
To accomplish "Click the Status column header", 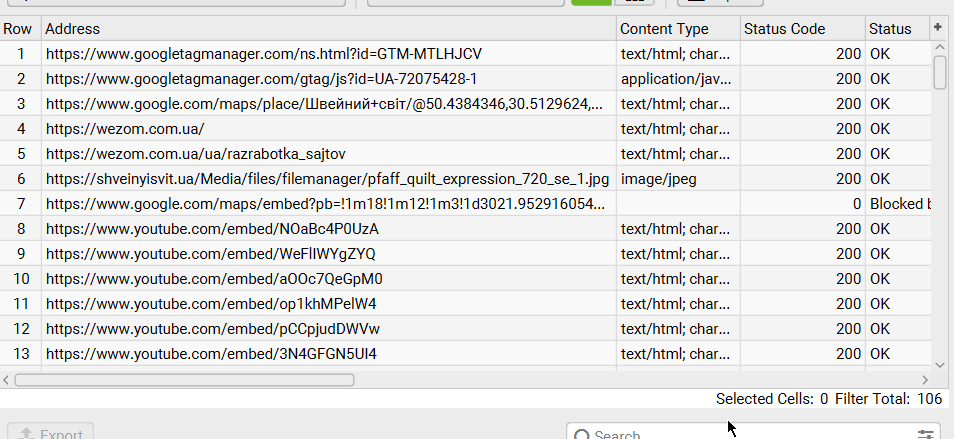I will [898, 29].
